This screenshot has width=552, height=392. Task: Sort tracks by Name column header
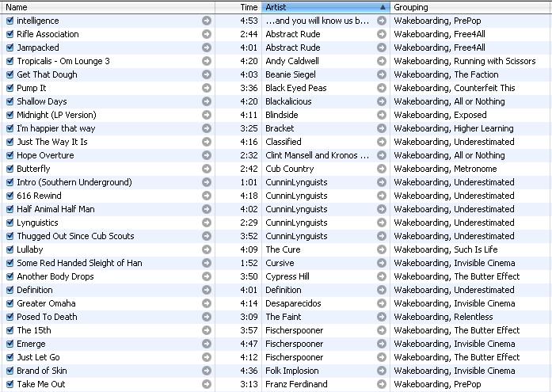103,7
